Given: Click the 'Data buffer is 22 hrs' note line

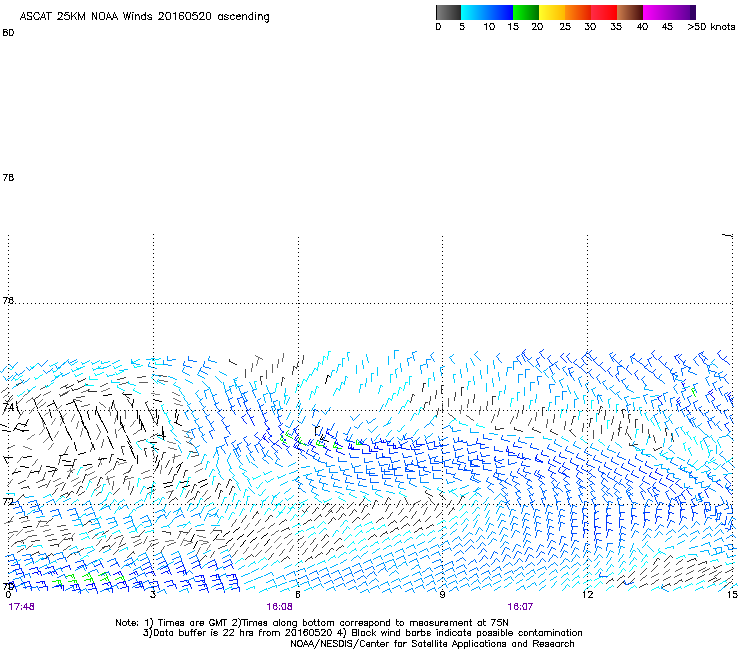Looking at the screenshot, I should click(x=363, y=633).
